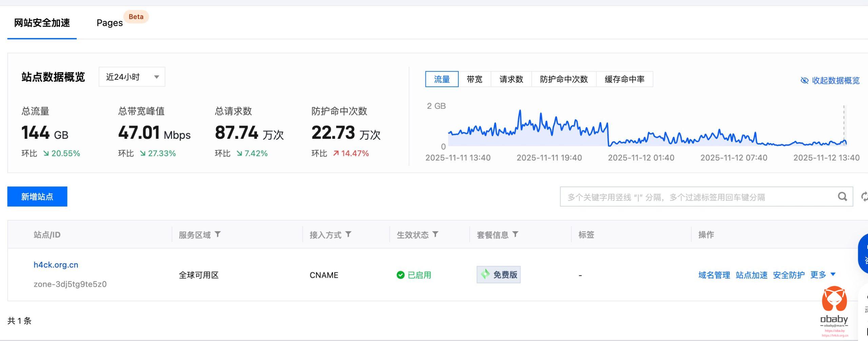This screenshot has width=868, height=341.
Task: Select 防护命中次数 chart option
Action: pyautogui.click(x=564, y=79)
